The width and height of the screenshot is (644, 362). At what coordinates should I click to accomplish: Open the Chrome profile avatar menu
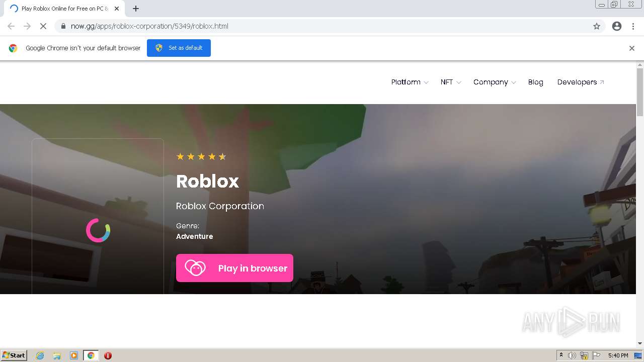click(617, 26)
